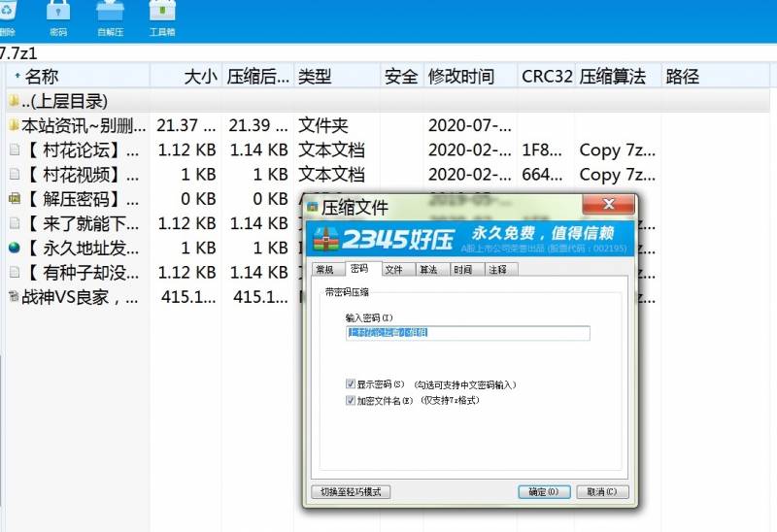
Task: Sort by the 安全 column header
Action: (x=402, y=77)
